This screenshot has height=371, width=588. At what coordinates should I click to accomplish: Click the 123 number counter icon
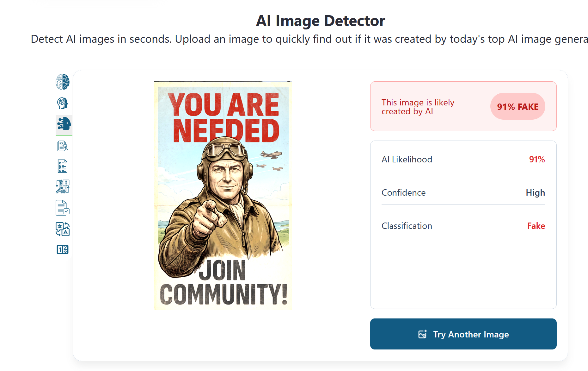point(63,250)
